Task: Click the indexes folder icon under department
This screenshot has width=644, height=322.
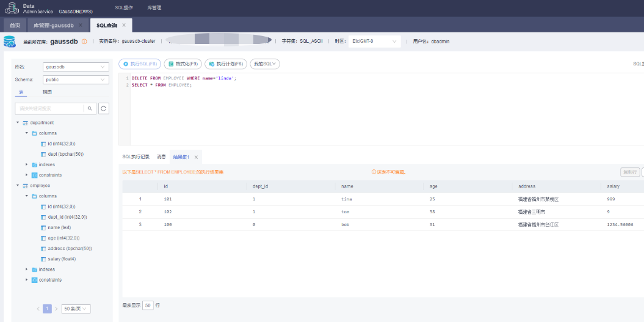Action: pyautogui.click(x=35, y=165)
